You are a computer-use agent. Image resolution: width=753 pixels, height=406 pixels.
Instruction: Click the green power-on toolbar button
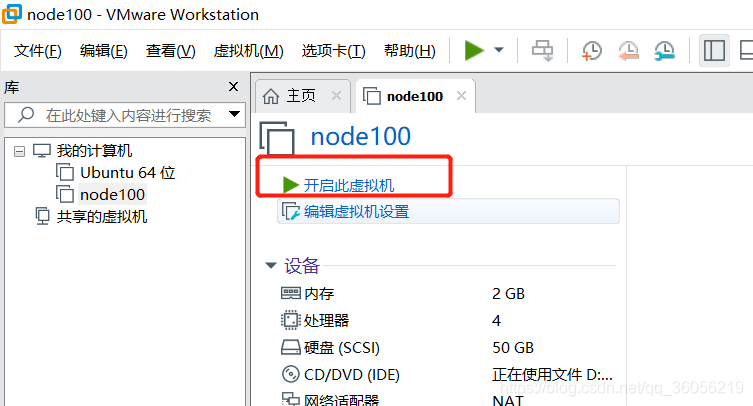(x=474, y=50)
